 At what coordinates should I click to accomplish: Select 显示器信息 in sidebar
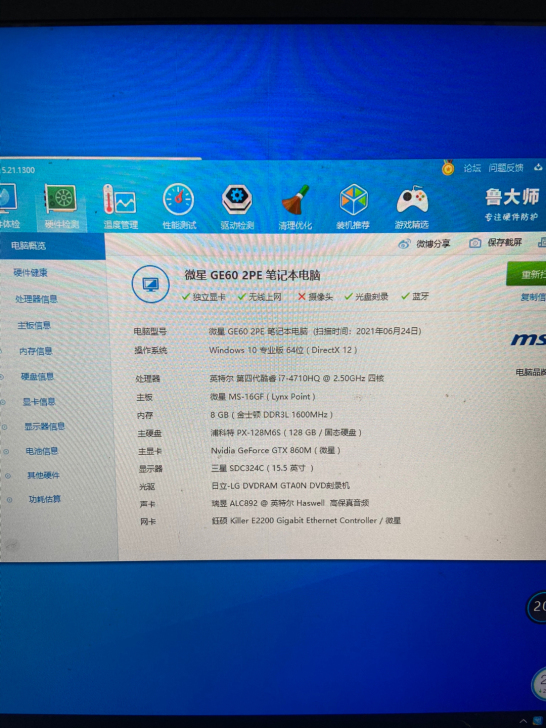click(45, 426)
